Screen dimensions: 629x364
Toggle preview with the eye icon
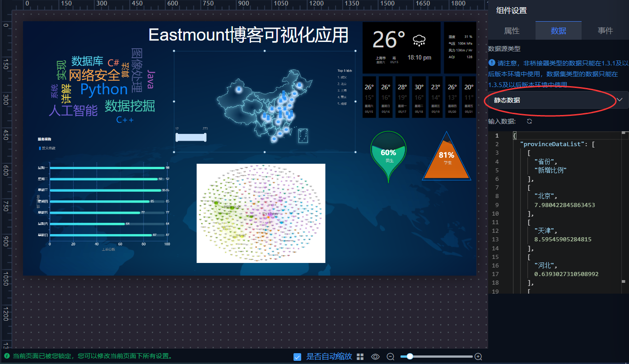click(375, 357)
